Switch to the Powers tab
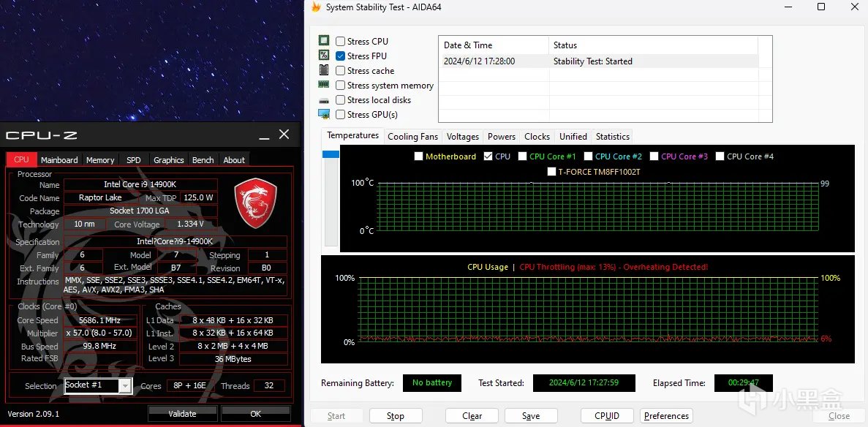 (x=502, y=136)
